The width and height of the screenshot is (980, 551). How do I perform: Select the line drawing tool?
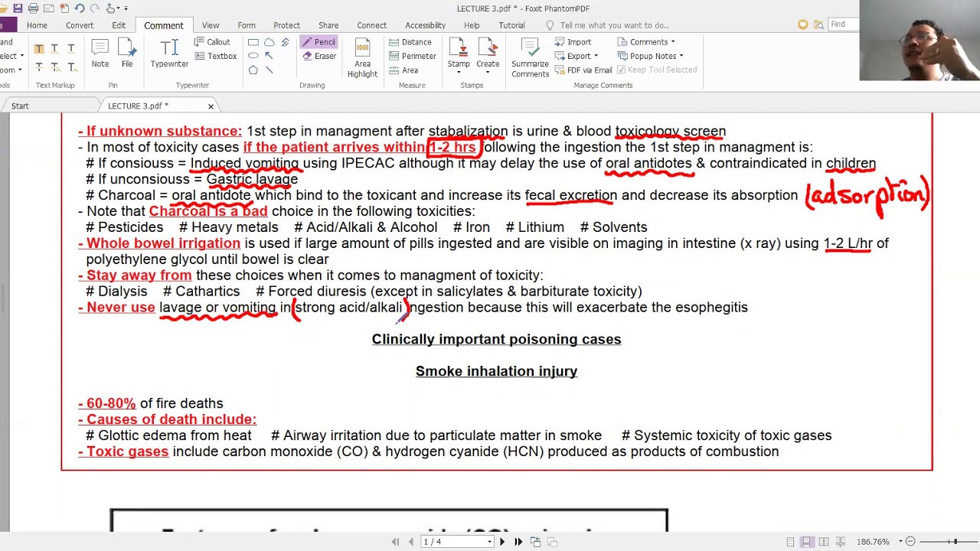click(x=269, y=70)
